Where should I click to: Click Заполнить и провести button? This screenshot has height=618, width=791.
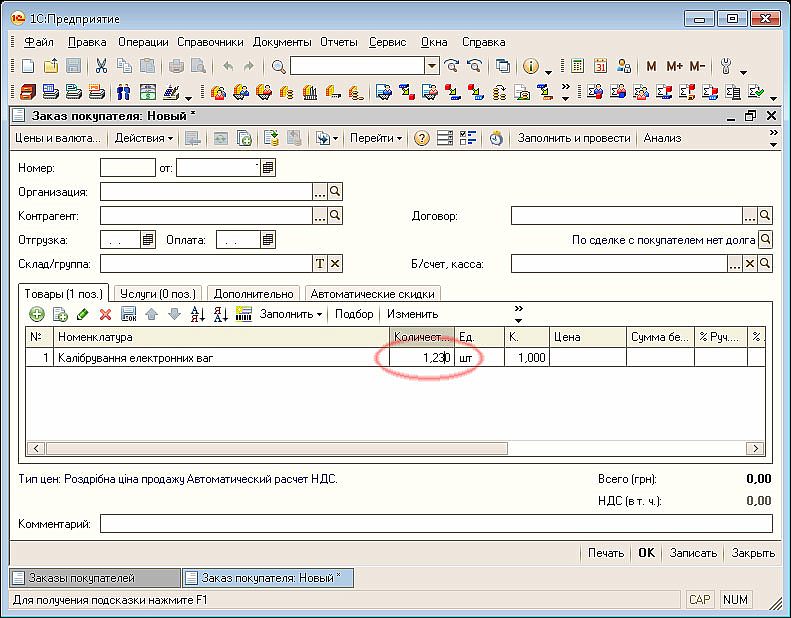574,138
